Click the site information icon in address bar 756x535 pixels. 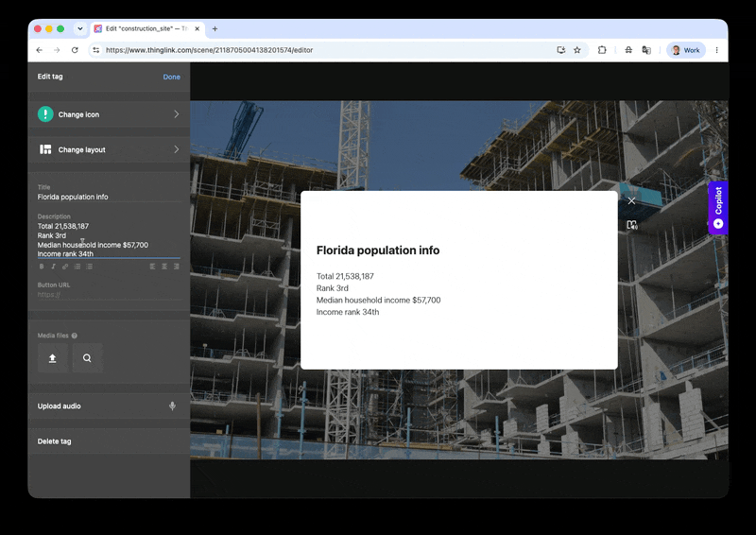coord(96,50)
